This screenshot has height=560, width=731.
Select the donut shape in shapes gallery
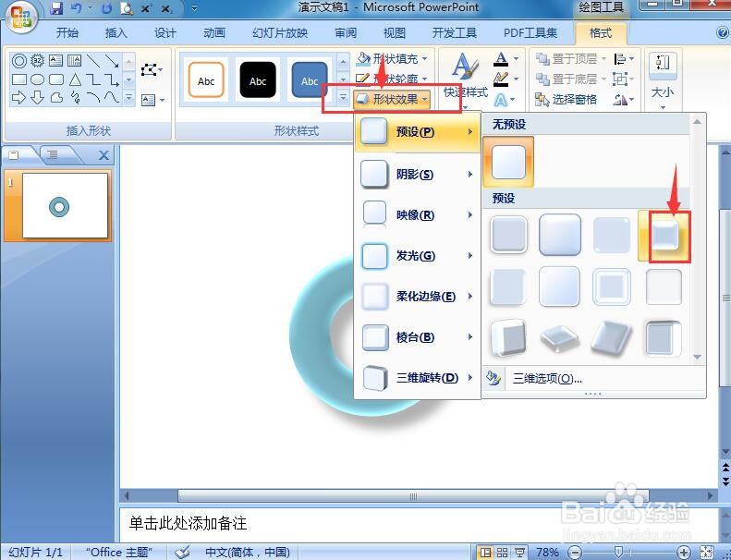[19, 61]
